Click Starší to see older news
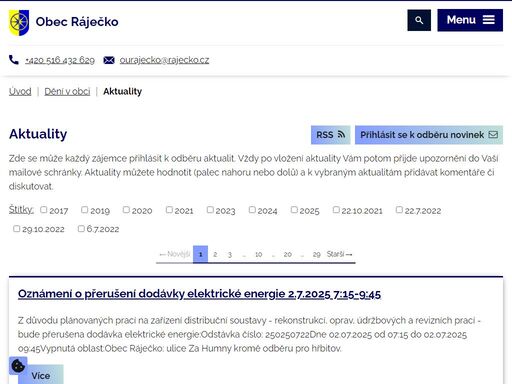The height and width of the screenshot is (384, 512). pos(340,254)
